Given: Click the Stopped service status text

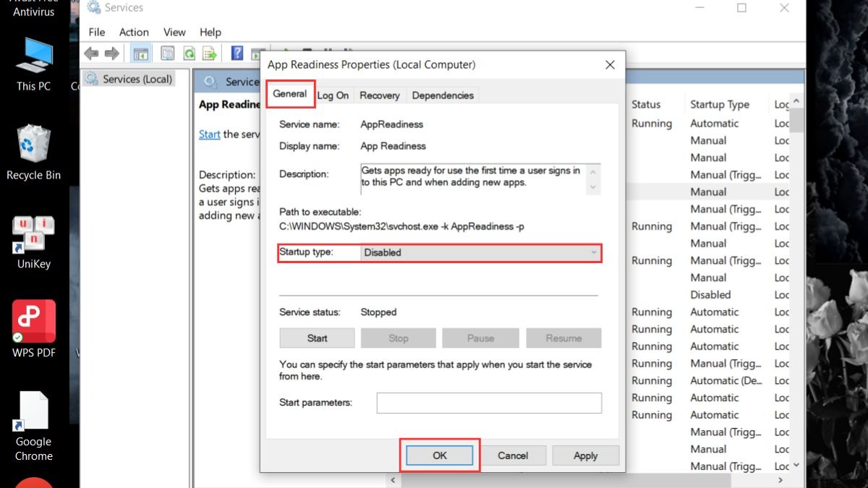Looking at the screenshot, I should click(x=378, y=312).
